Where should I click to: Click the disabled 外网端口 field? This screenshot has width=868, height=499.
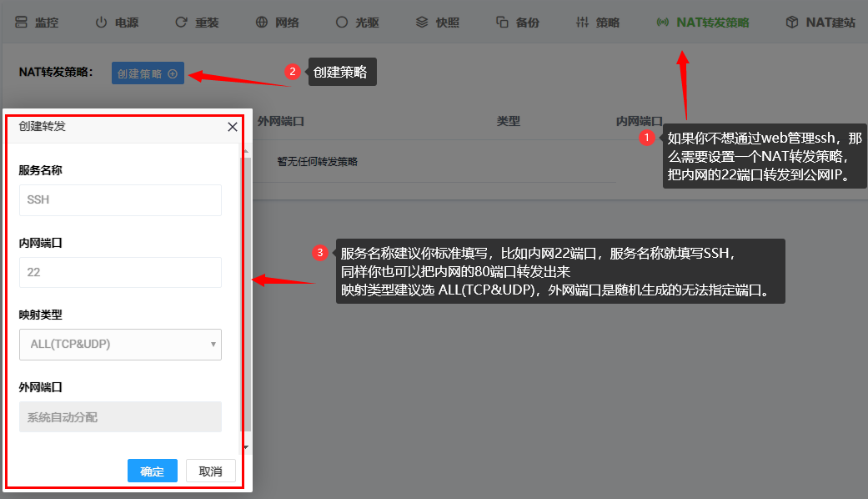(120, 416)
